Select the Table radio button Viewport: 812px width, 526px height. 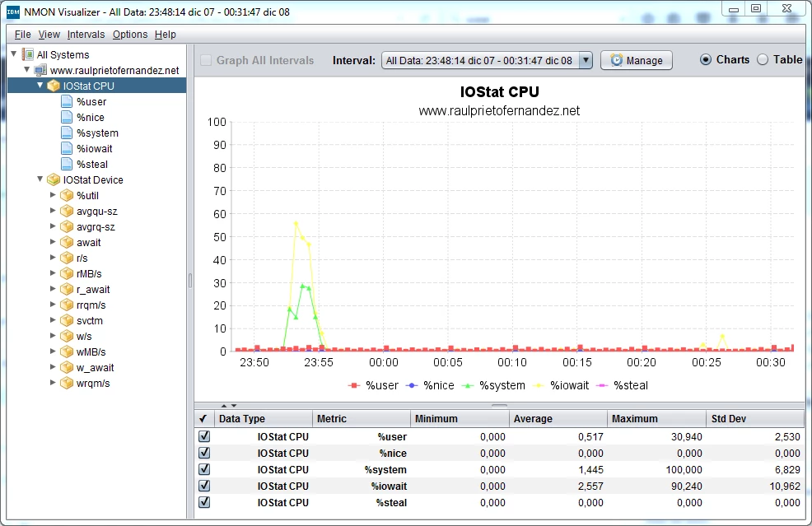point(763,59)
